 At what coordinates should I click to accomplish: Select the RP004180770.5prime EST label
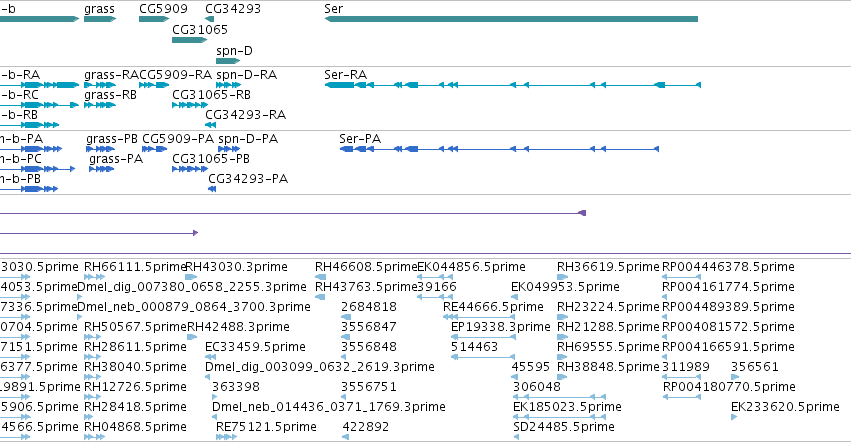tap(729, 387)
